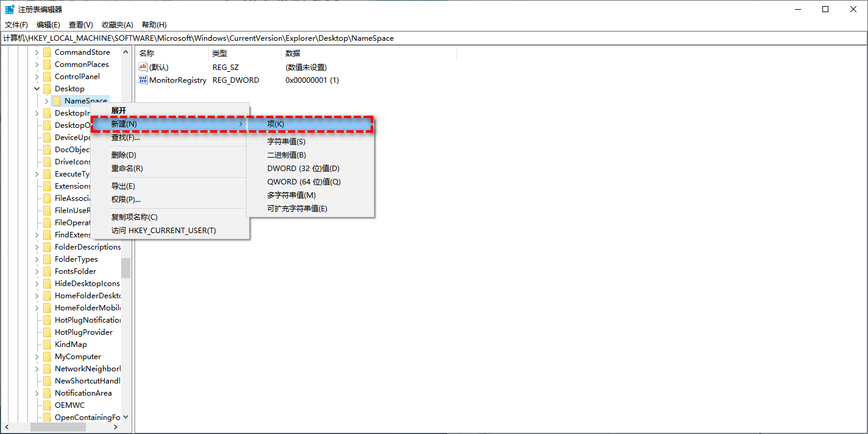Click the KindMap folder icon

point(47,345)
